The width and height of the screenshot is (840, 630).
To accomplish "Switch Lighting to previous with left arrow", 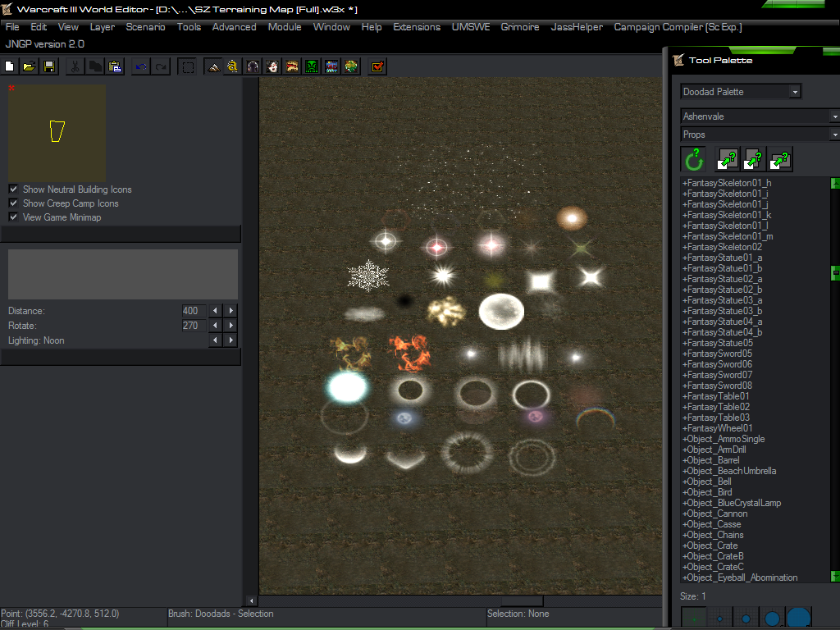I will (216, 340).
